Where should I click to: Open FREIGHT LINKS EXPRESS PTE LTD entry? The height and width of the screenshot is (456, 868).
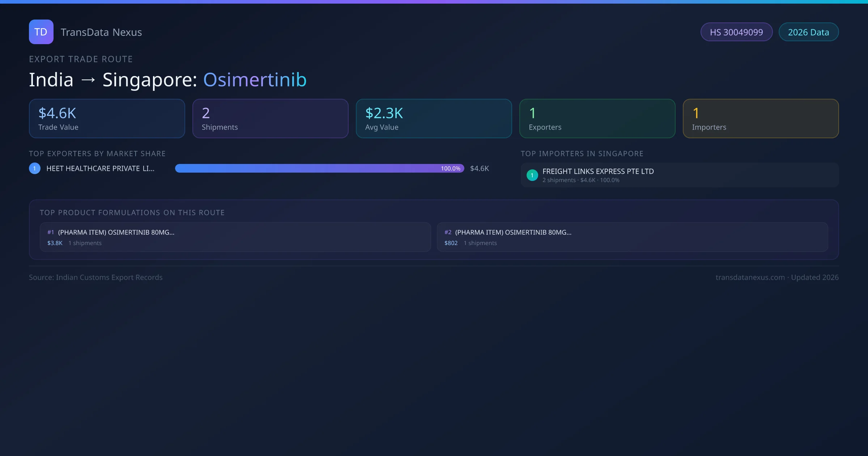(598, 172)
